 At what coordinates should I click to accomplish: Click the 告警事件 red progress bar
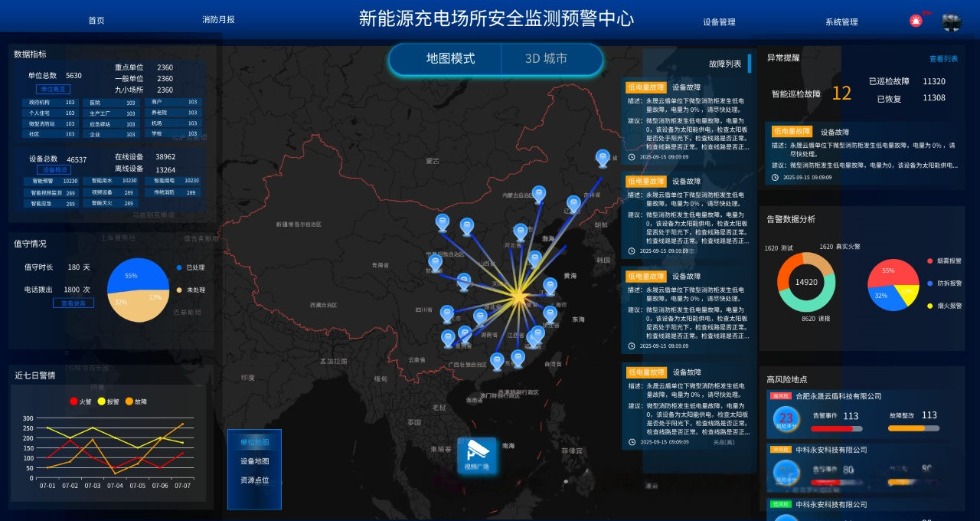(836, 429)
